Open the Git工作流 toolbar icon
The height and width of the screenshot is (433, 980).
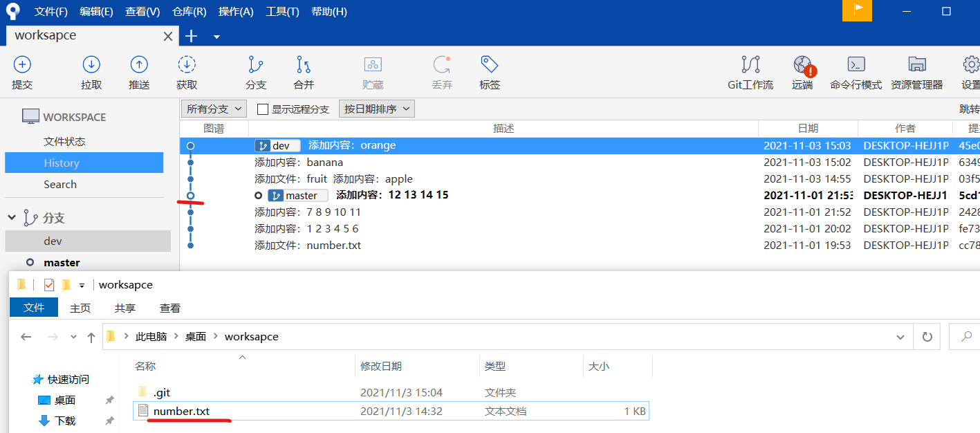(x=750, y=65)
